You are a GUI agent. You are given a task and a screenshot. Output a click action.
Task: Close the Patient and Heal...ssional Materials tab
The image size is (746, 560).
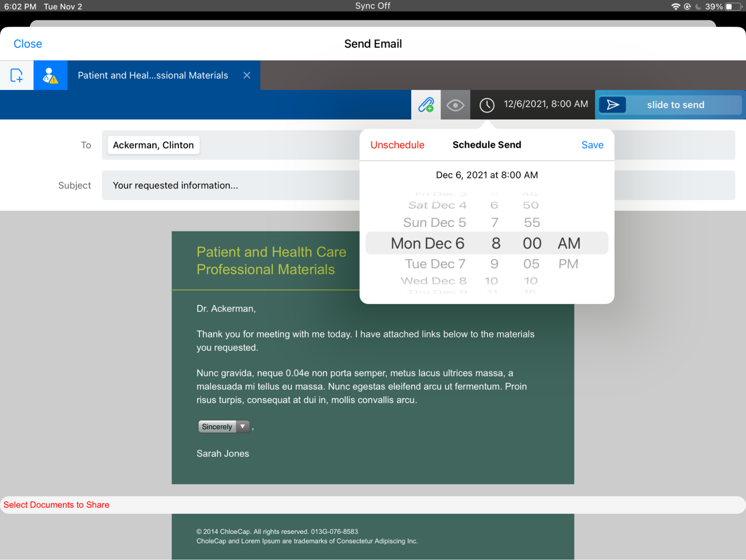[x=247, y=75]
